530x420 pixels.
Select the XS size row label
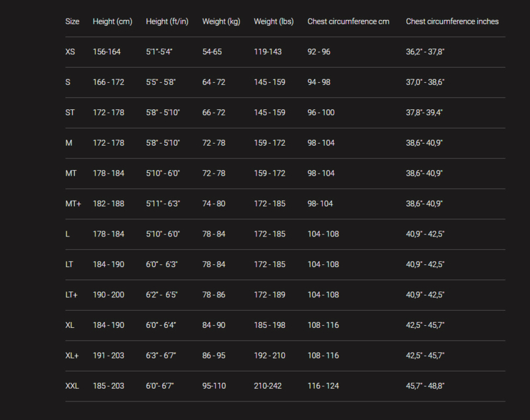70,52
